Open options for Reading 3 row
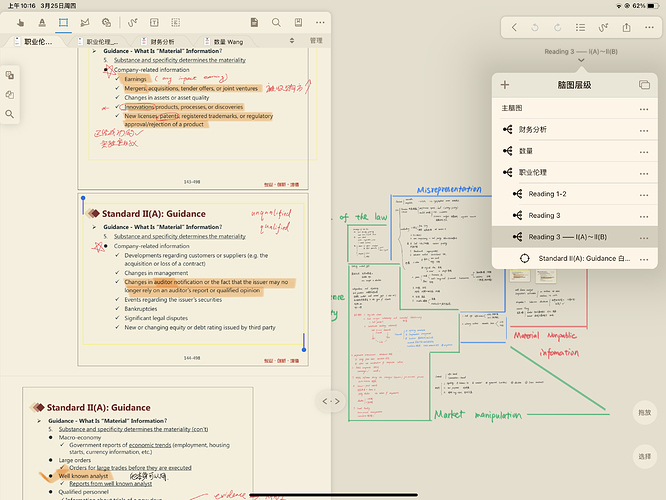Viewport: 666px width, 500px height. (644, 216)
